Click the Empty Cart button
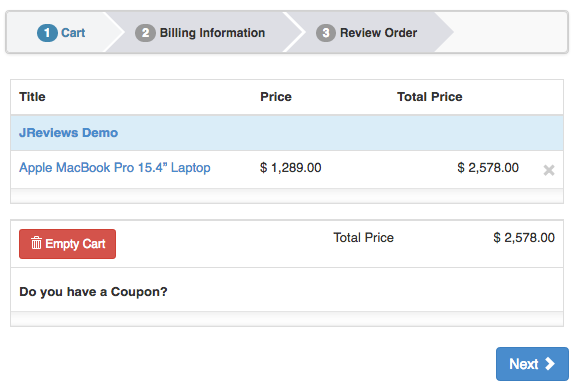Image resolution: width=580 pixels, height=386 pixels. point(67,244)
